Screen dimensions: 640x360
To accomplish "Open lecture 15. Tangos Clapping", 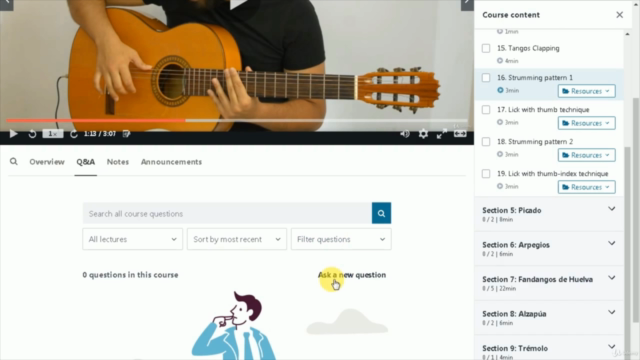I will (x=528, y=48).
